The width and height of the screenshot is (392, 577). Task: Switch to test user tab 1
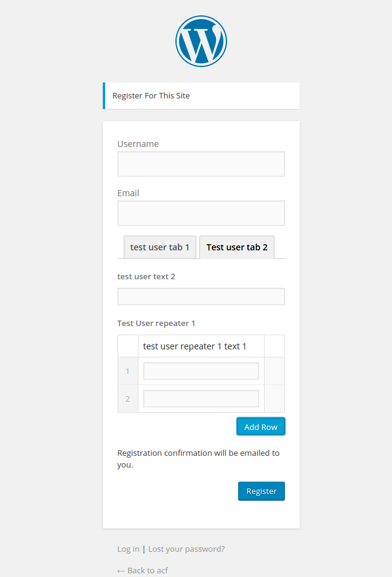[159, 247]
